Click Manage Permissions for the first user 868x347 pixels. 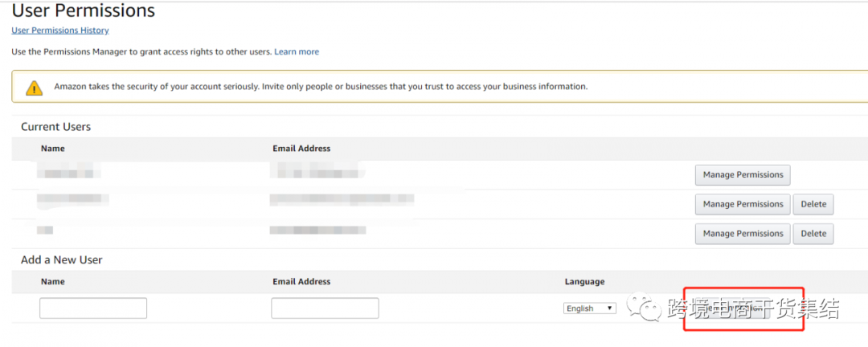pyautogui.click(x=743, y=174)
